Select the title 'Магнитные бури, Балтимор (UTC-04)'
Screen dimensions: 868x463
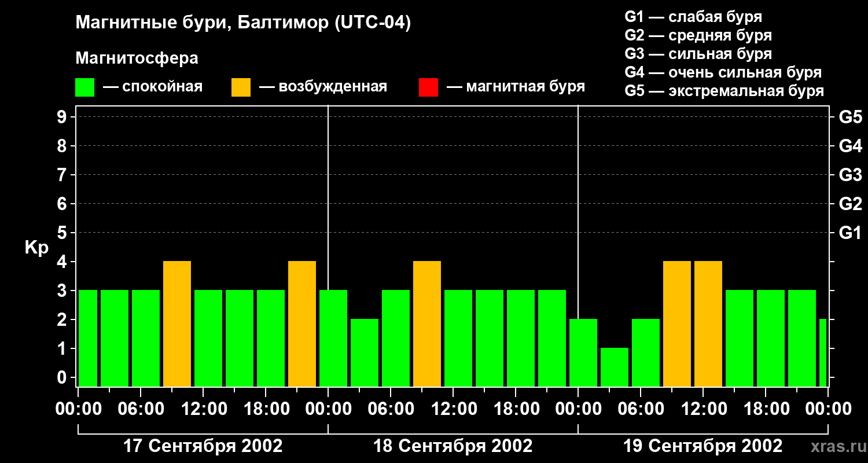pyautogui.click(x=243, y=24)
